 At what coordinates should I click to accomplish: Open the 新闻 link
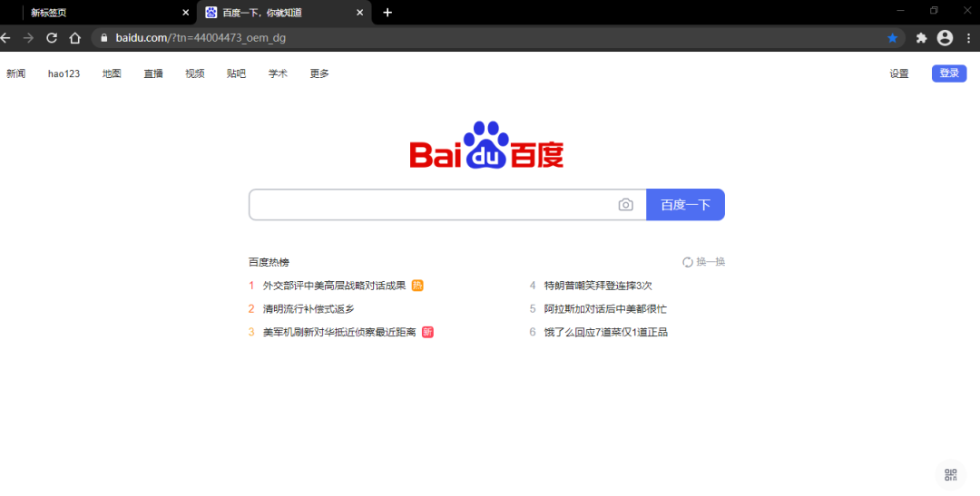(16, 73)
